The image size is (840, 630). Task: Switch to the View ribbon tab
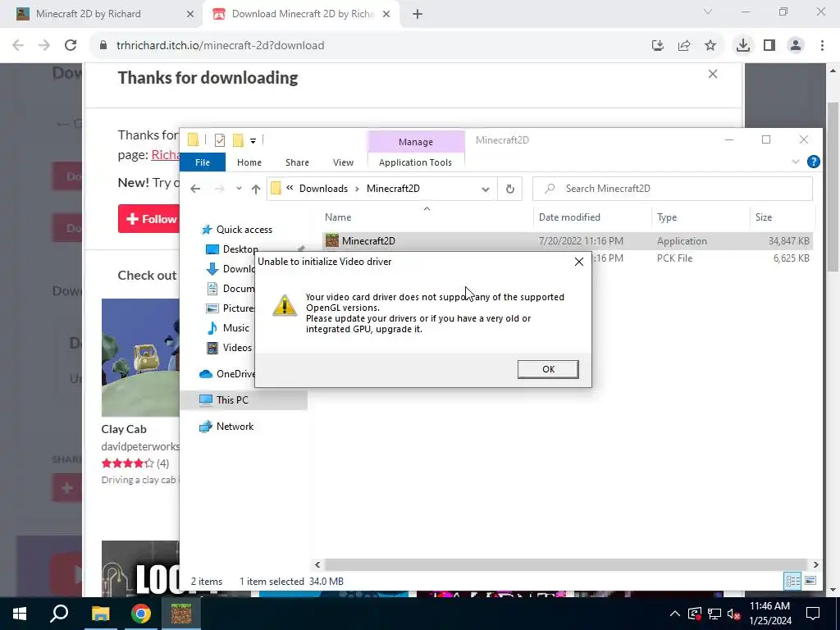pos(343,162)
